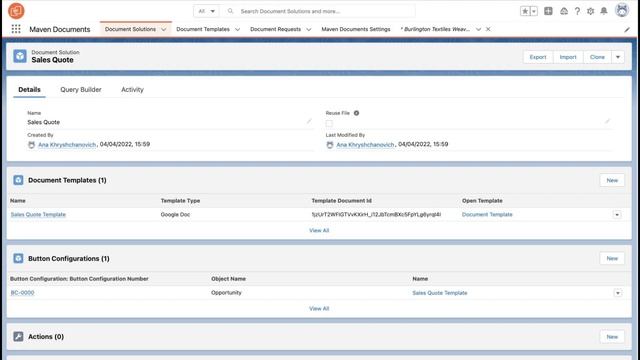
Task: Click the Clone button
Action: click(x=597, y=57)
